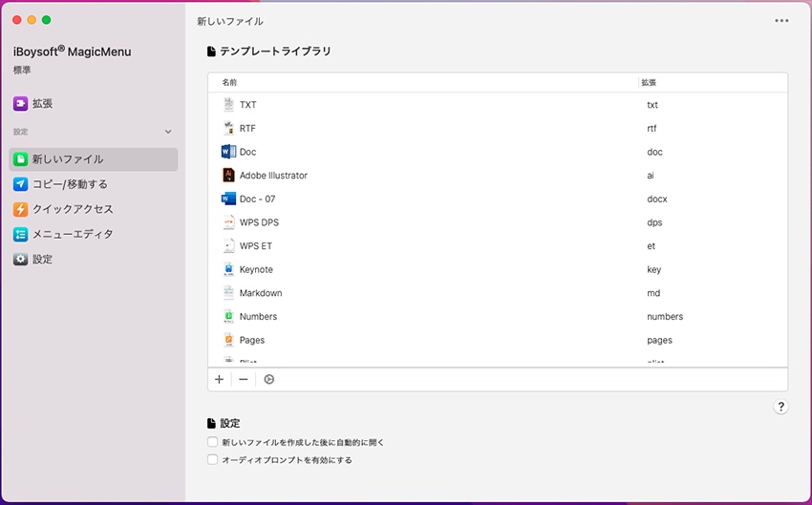Screen dimensions: 812x505
Task: Add a template with plus button
Action: pos(219,379)
